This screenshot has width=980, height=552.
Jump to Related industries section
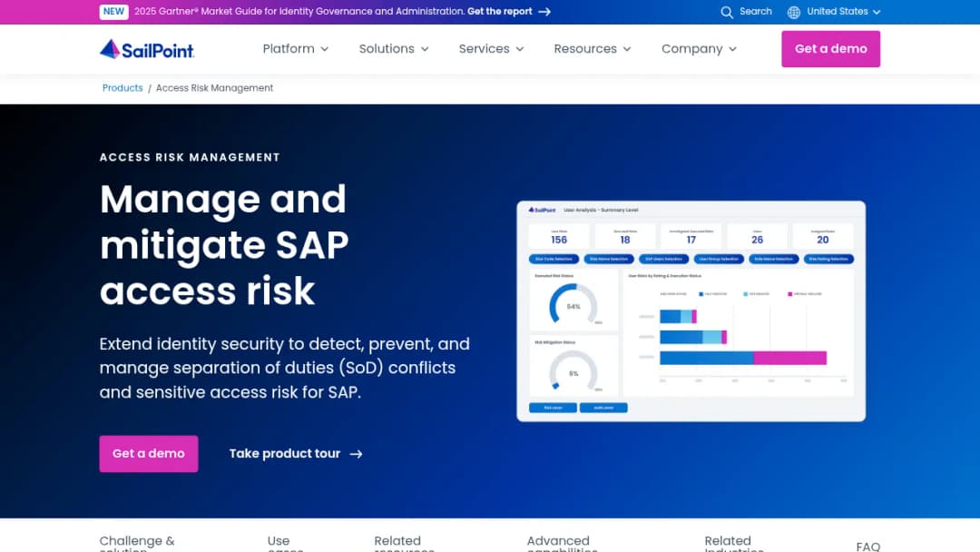coord(734,543)
